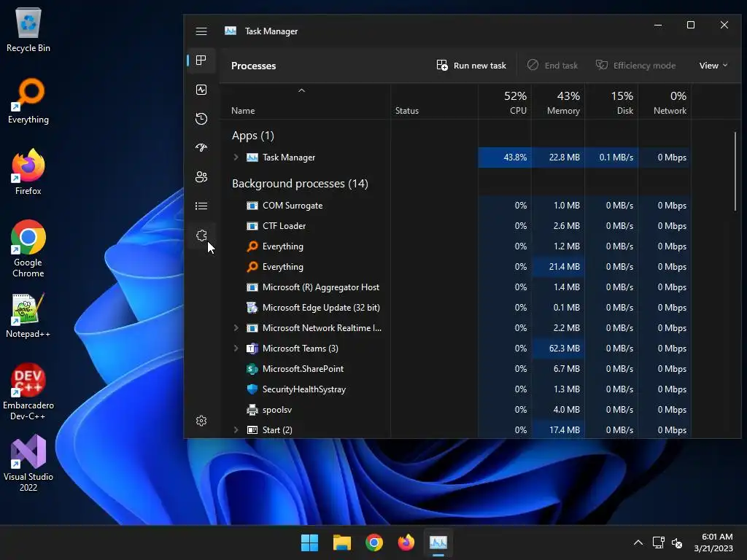
Task: Select the Recycle Bin desktop icon
Action: pyautogui.click(x=28, y=29)
